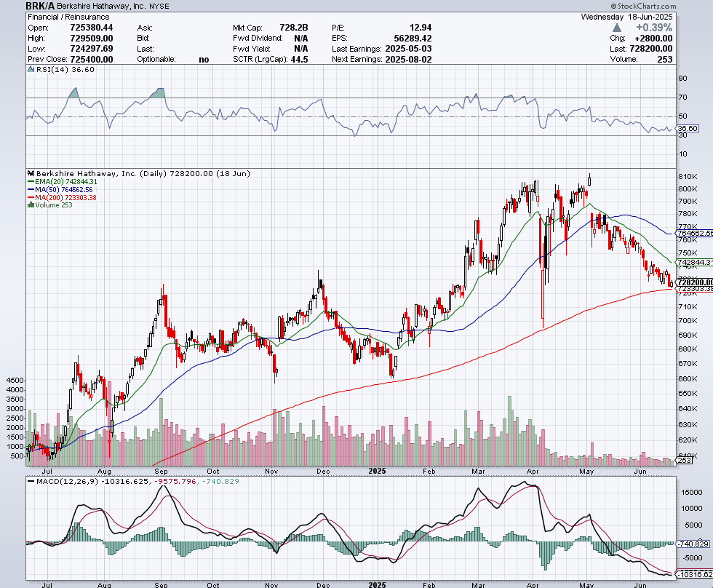
Task: Click the -5000 label on the MACD axis
Action: click(x=691, y=557)
